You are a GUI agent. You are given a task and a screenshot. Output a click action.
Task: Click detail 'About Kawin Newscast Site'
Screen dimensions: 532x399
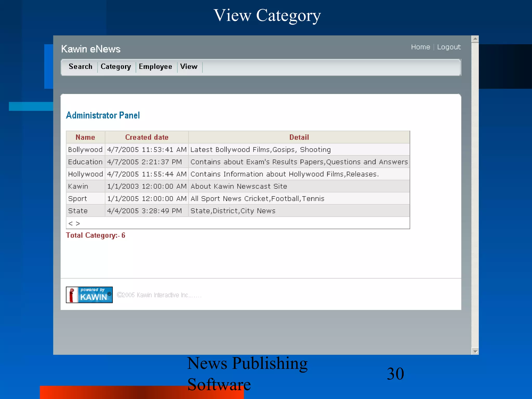tap(239, 186)
